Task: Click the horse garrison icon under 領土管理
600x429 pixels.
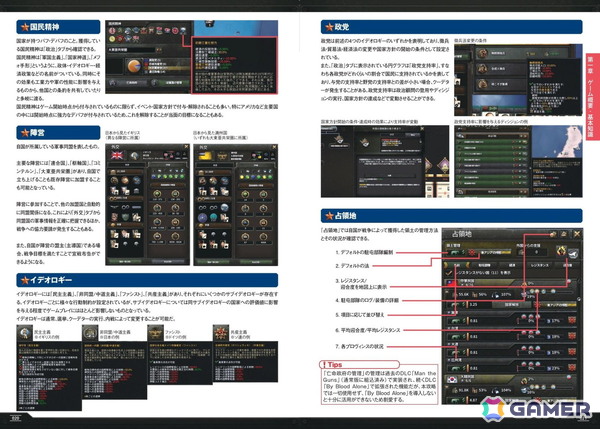Action: 454,253
